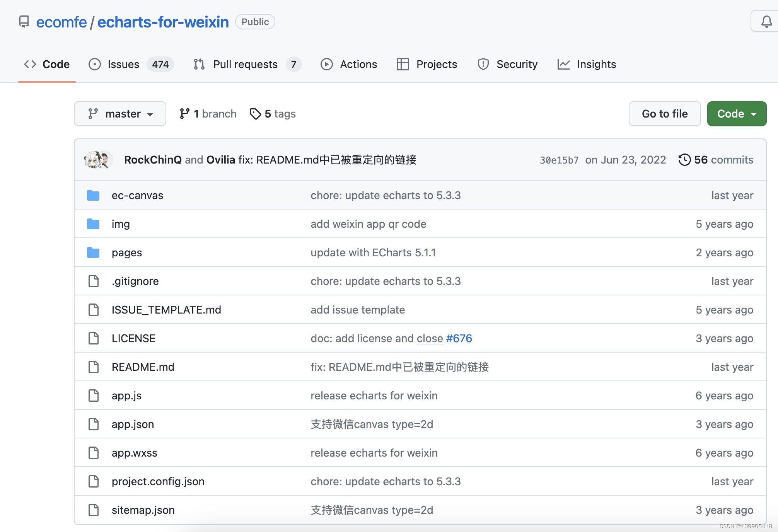Click the Insights chart icon
The width and height of the screenshot is (778, 532).
point(562,64)
